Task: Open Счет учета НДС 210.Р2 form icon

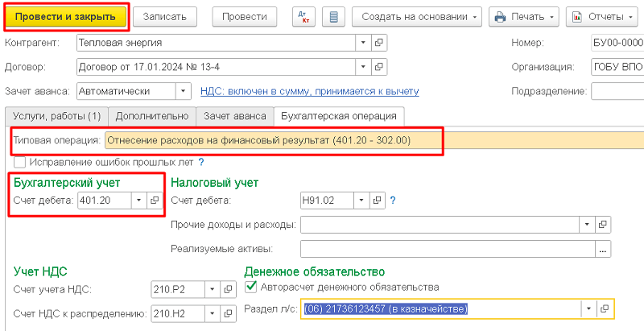Action: [x=227, y=289]
